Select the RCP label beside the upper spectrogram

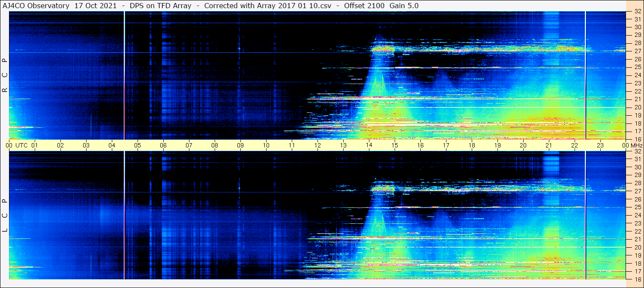(5, 75)
